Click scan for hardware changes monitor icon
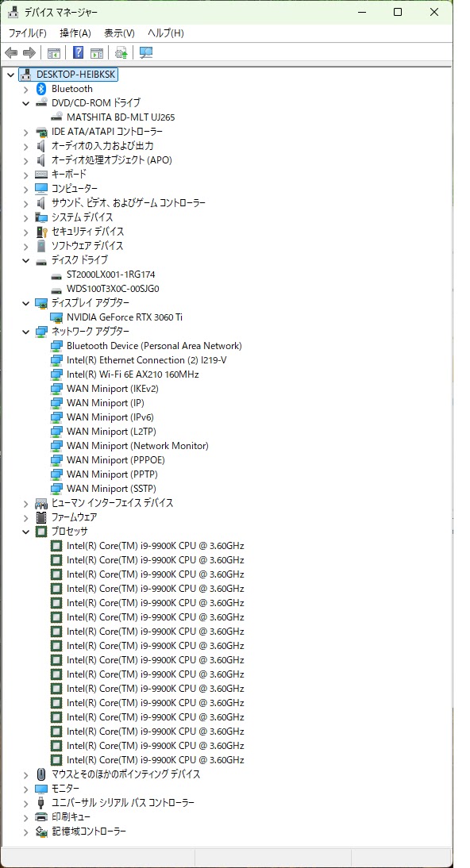 [x=146, y=52]
